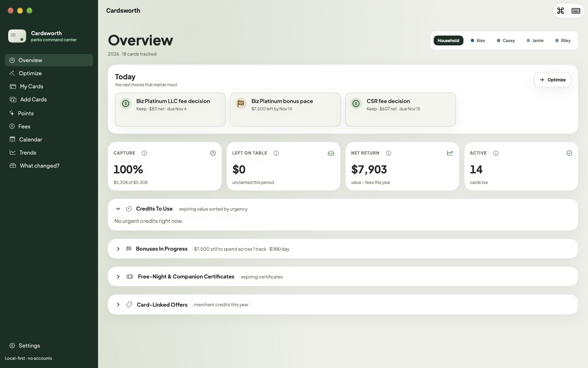The height and width of the screenshot is (368, 588).
Task: Click the info icon next to CAPTURE
Action: coord(144,153)
